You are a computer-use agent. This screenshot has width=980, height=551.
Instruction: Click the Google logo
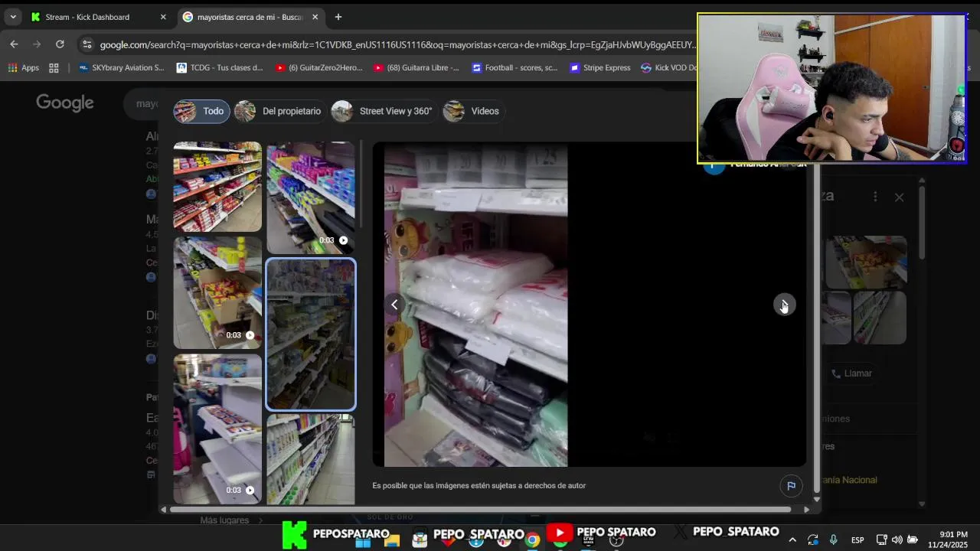[x=65, y=103]
